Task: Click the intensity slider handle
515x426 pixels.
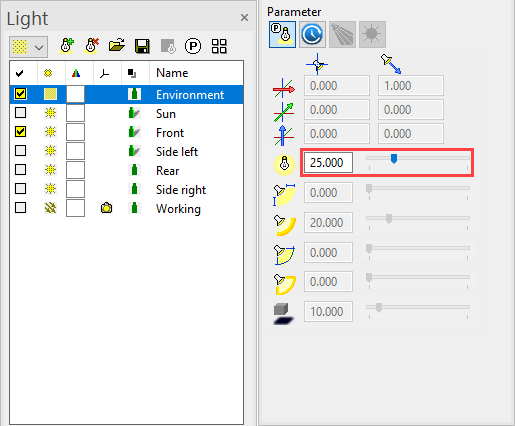Action: [x=394, y=159]
